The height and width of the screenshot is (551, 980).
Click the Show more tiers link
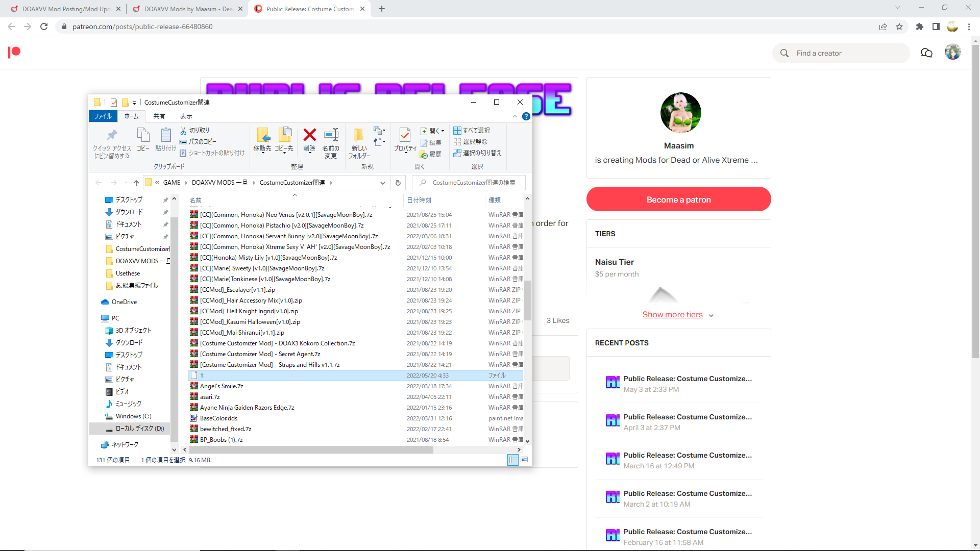[x=672, y=315]
